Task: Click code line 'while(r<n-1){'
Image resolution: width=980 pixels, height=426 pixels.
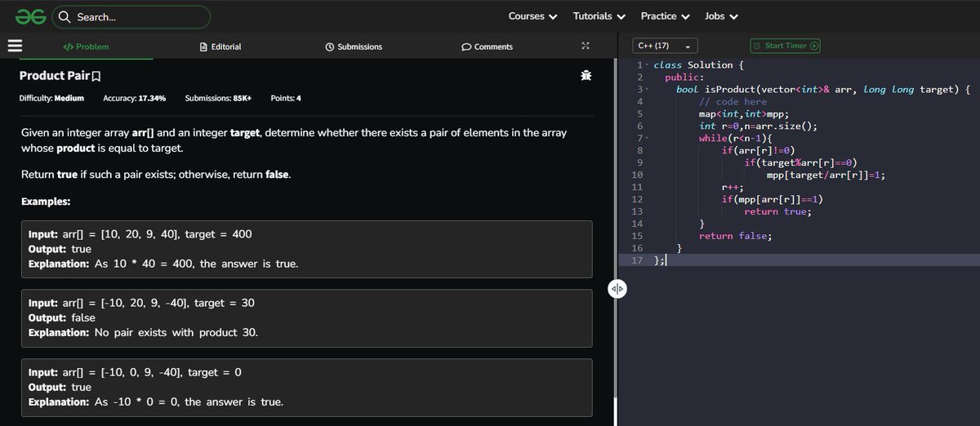Action: (x=736, y=138)
